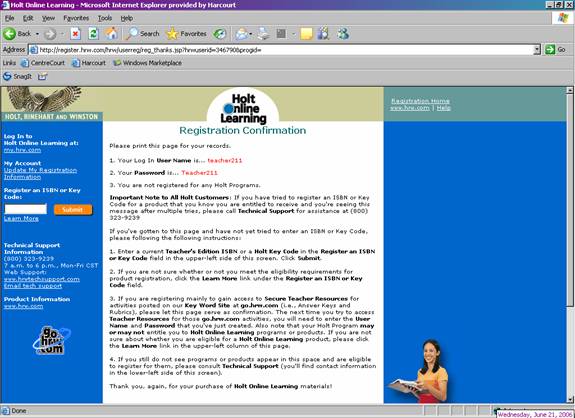
Task: Open Update My Registration Information link
Action: (40, 173)
